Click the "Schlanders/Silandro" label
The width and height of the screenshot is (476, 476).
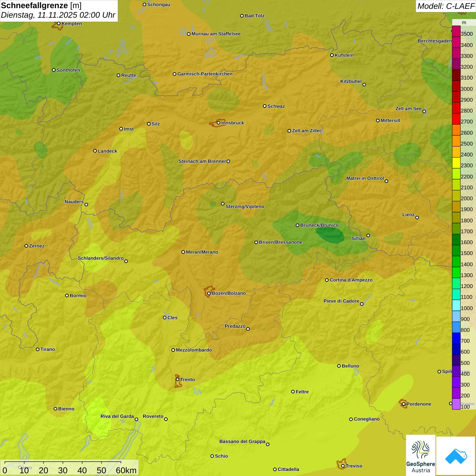click(x=101, y=258)
